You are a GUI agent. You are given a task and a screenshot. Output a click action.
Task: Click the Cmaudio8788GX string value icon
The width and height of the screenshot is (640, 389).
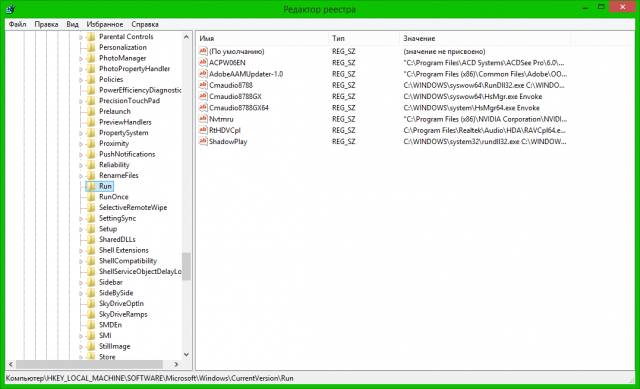coord(203,96)
